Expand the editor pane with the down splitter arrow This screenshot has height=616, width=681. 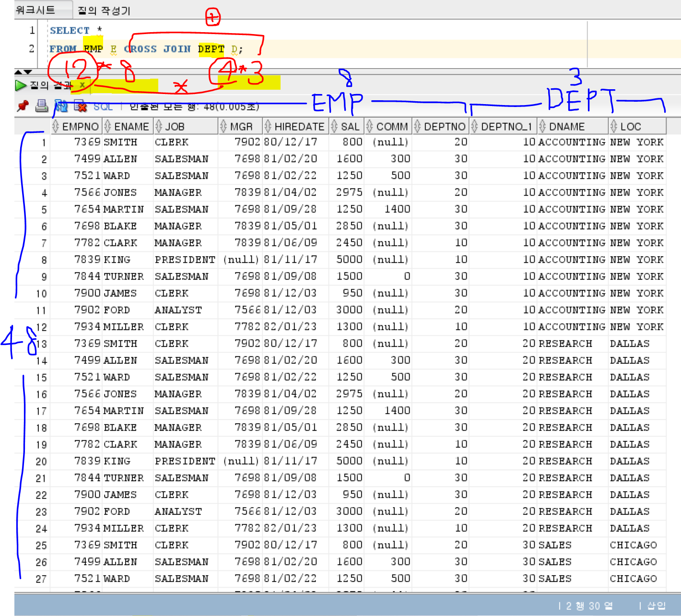tap(28, 72)
